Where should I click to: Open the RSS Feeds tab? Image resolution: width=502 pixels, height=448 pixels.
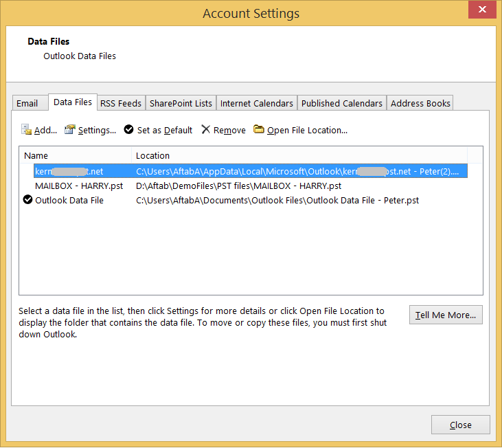click(x=121, y=103)
